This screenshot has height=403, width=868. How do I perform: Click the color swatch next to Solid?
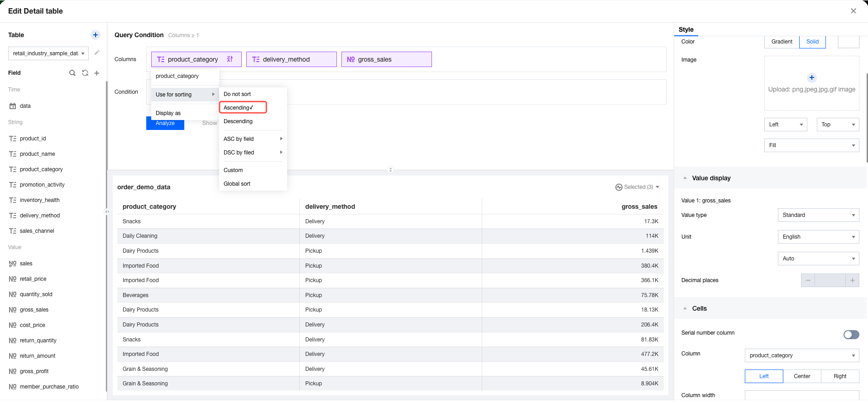click(848, 42)
